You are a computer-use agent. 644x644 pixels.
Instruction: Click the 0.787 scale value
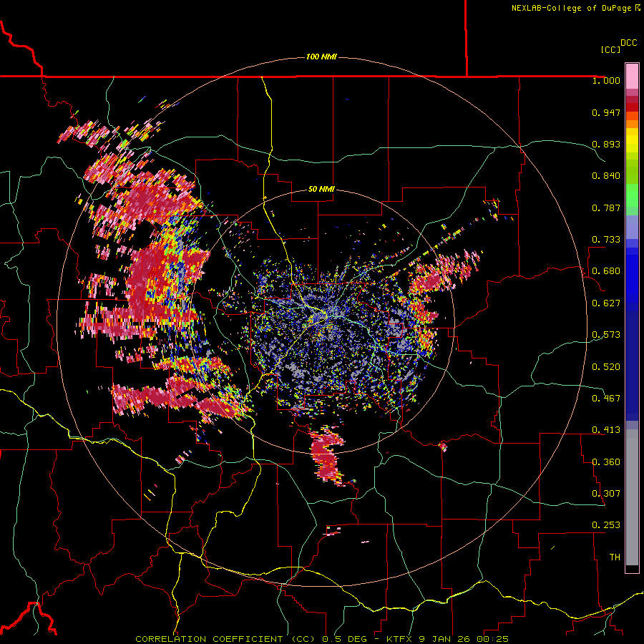coord(606,208)
